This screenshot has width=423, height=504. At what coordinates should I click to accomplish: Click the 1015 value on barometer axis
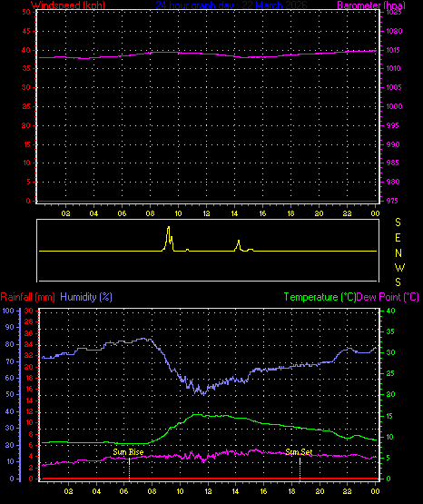(x=394, y=50)
